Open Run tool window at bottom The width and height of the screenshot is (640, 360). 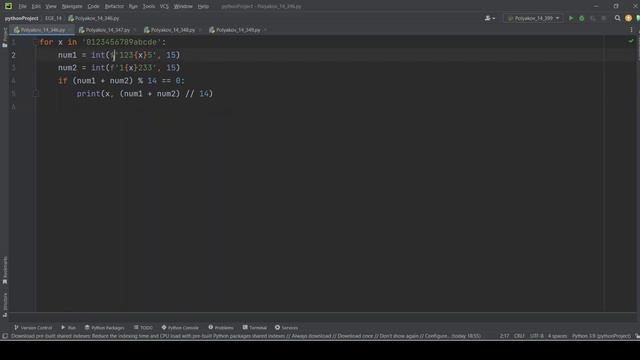[x=69, y=327]
